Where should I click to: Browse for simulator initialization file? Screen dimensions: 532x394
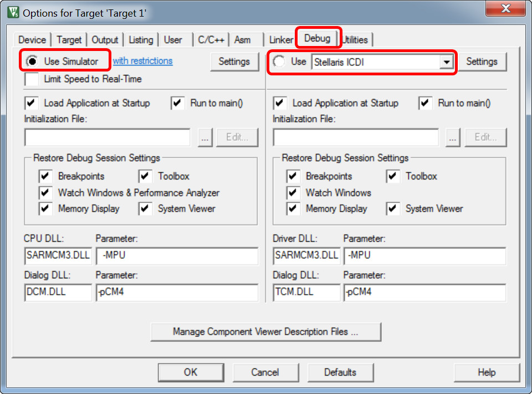(204, 137)
